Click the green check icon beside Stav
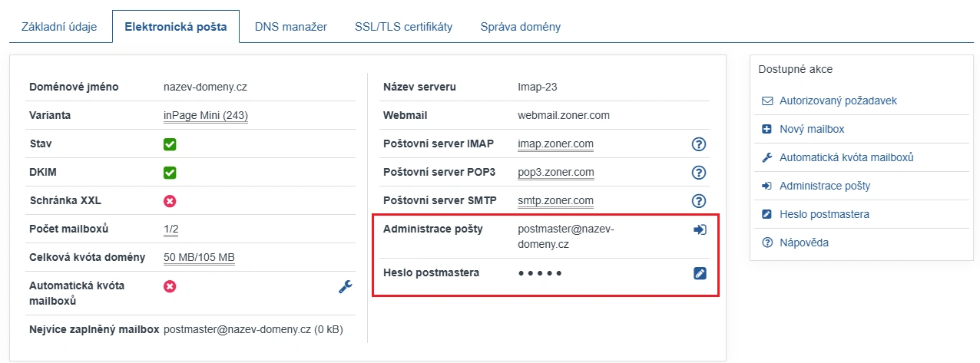Image resolution: width=980 pixels, height=363 pixels. coord(170,144)
